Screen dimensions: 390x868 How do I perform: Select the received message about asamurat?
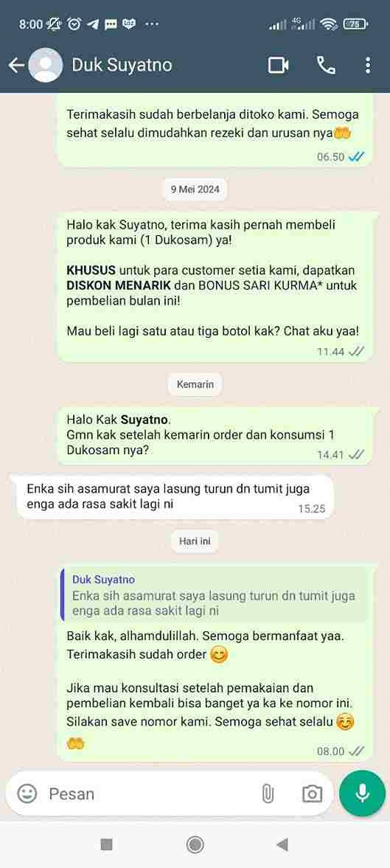click(x=175, y=496)
